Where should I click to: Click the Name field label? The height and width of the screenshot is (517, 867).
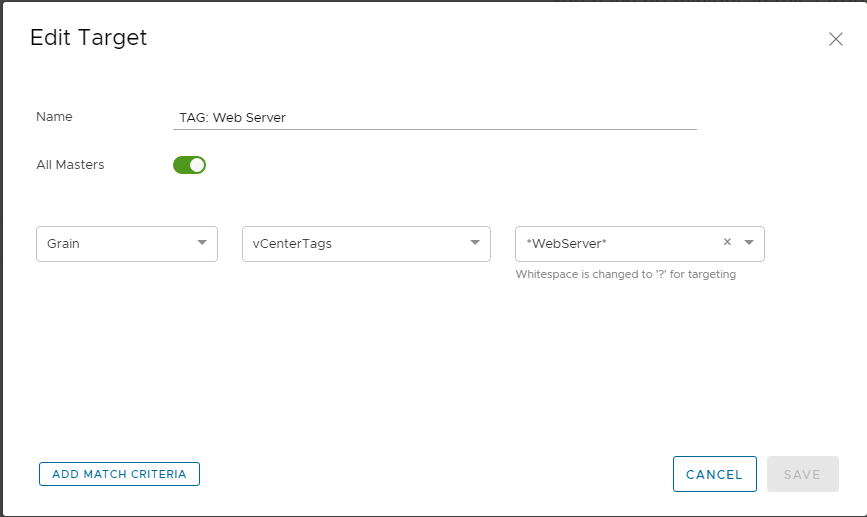click(x=54, y=117)
